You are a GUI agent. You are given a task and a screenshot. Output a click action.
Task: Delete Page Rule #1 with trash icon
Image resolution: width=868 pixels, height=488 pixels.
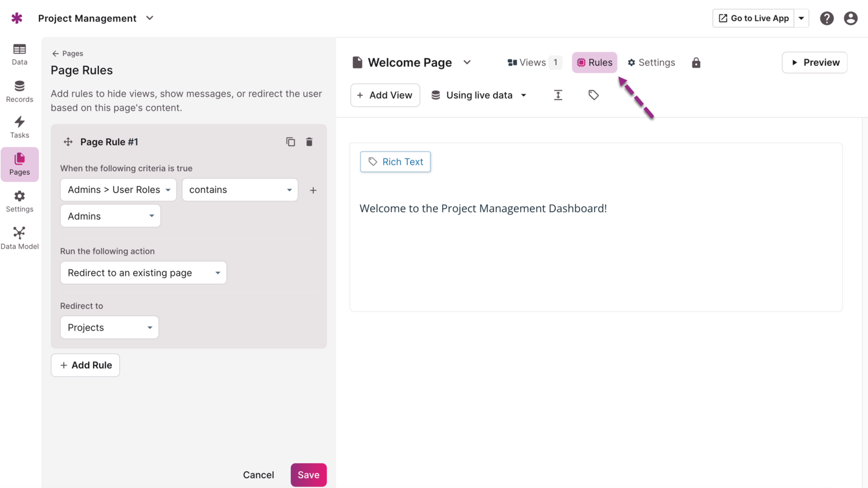309,142
